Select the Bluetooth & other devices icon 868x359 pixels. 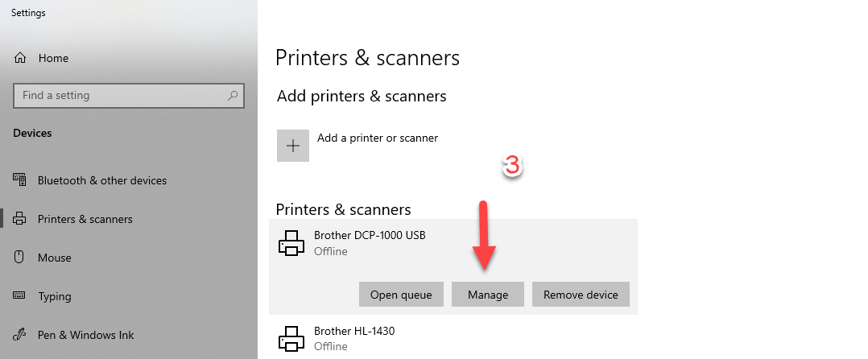(x=19, y=180)
